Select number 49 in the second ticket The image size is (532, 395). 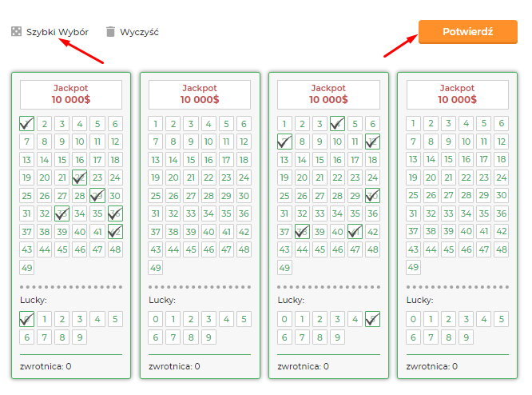156,268
